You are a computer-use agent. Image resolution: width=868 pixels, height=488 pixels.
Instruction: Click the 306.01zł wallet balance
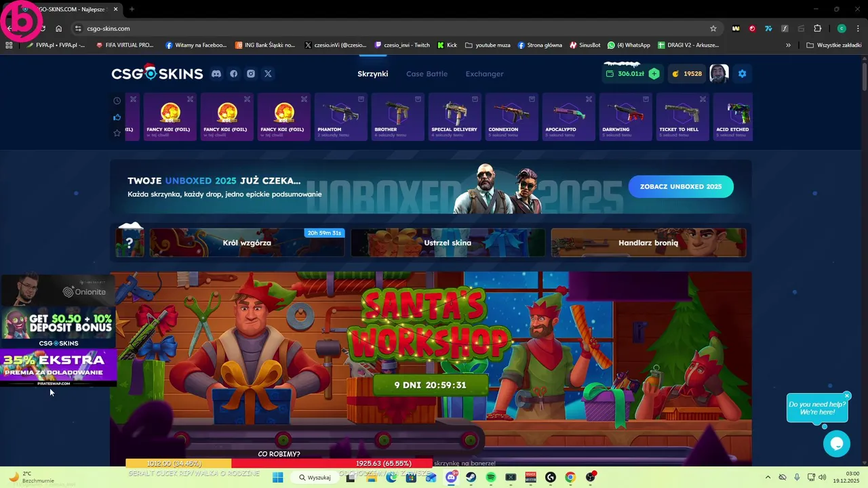(x=631, y=74)
